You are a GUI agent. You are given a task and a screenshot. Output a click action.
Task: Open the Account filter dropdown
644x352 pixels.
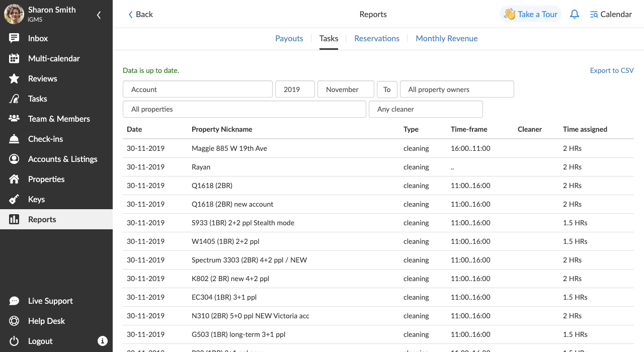(198, 90)
